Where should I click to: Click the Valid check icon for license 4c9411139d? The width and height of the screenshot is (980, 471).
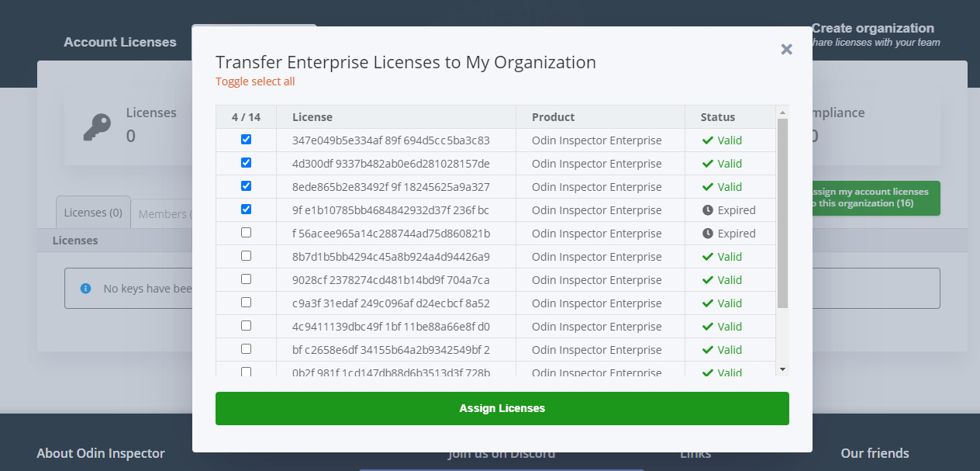tap(707, 327)
